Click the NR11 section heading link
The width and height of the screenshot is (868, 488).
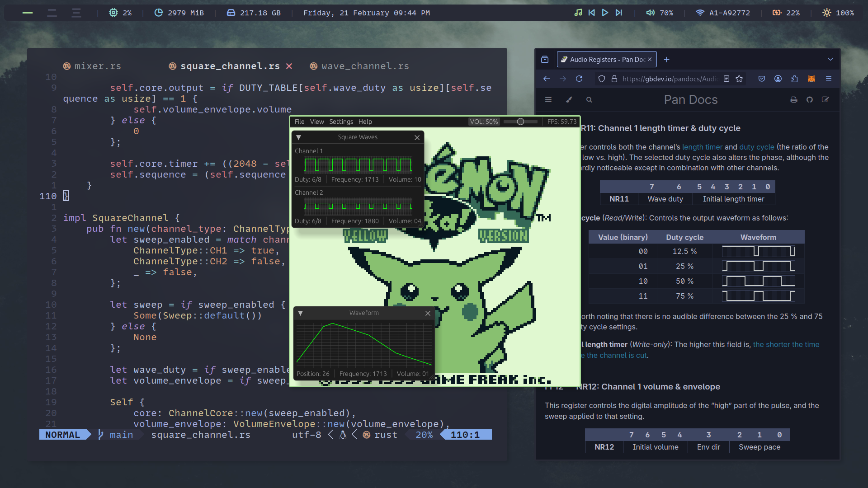[660, 128]
